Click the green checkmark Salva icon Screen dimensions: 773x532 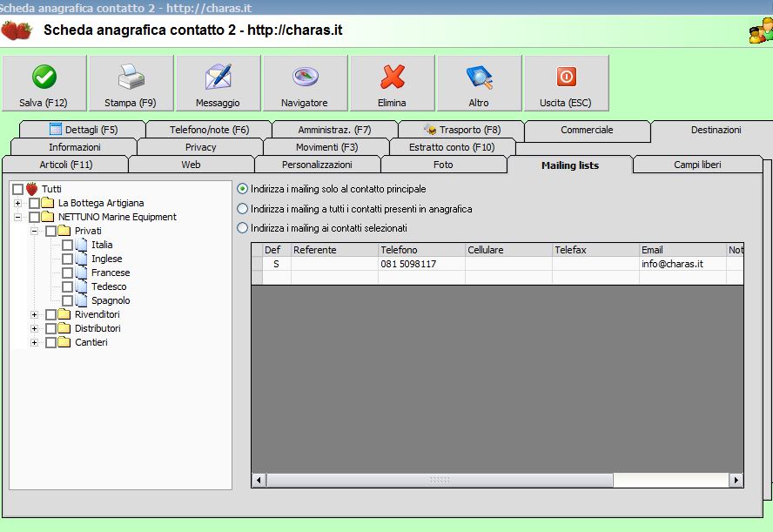pos(44,77)
